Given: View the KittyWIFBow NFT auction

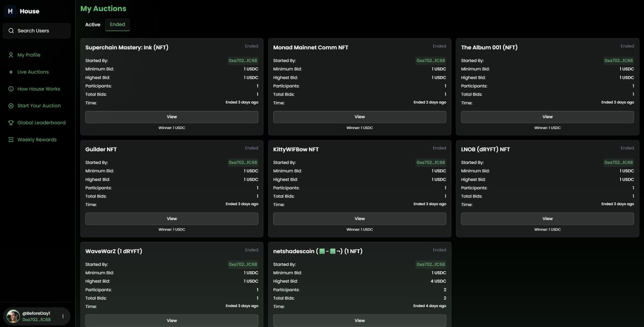Looking at the screenshot, I should click(360, 219).
